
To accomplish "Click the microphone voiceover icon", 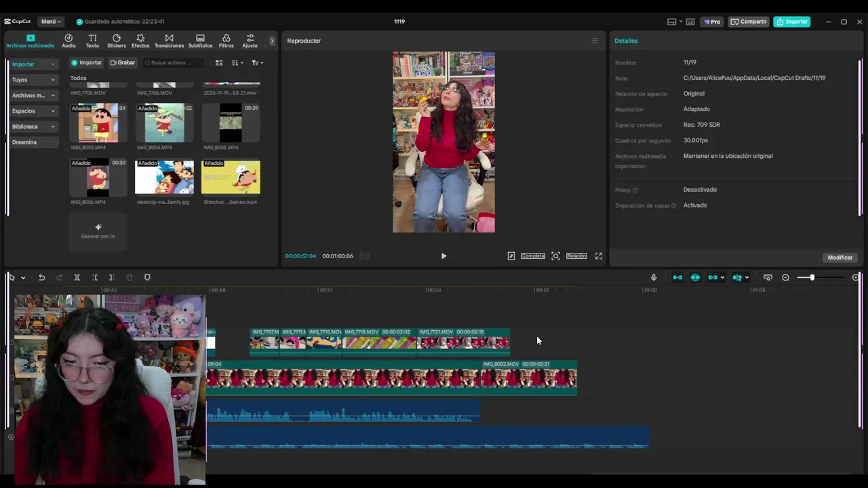I will [x=654, y=278].
